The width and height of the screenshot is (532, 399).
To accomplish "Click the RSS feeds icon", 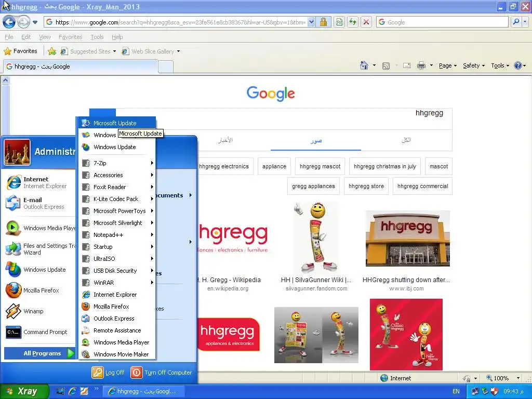I will click(x=386, y=66).
